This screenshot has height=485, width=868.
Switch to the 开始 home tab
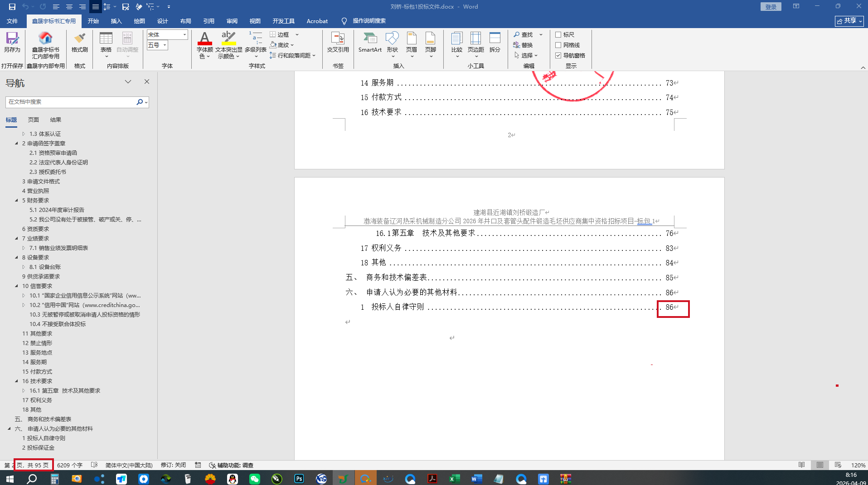[x=93, y=21]
